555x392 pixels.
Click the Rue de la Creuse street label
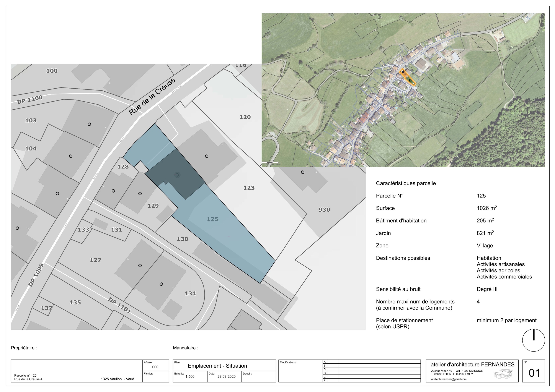(152, 97)
